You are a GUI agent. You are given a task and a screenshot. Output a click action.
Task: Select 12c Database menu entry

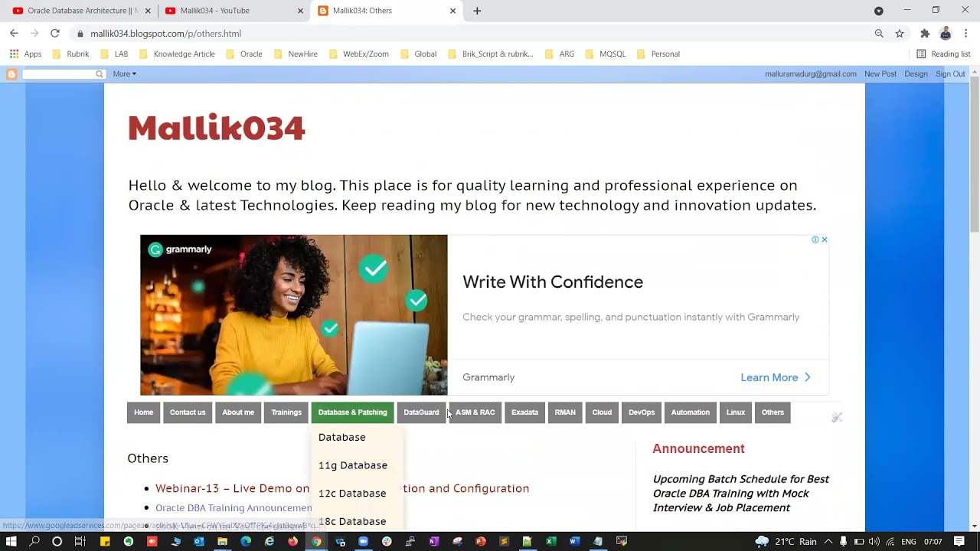tap(352, 494)
